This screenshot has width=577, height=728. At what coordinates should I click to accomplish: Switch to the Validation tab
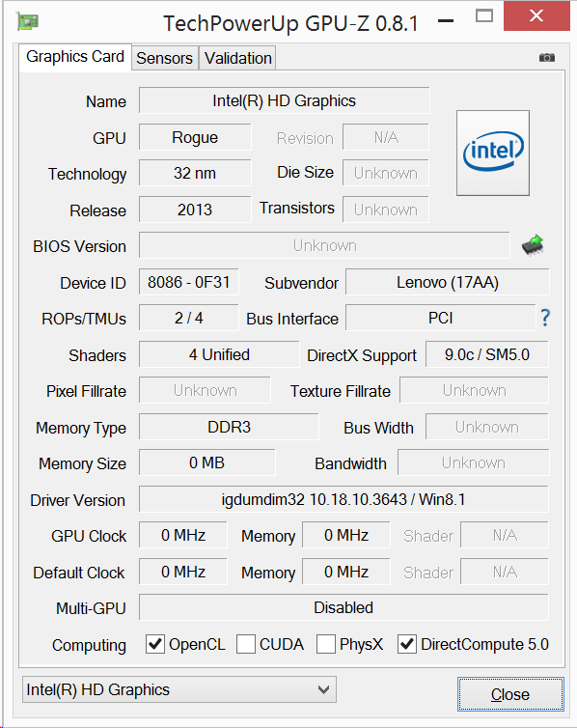click(x=238, y=58)
